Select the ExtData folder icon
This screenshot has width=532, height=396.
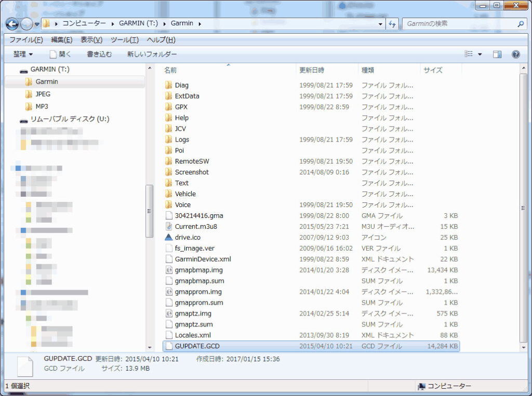click(169, 96)
